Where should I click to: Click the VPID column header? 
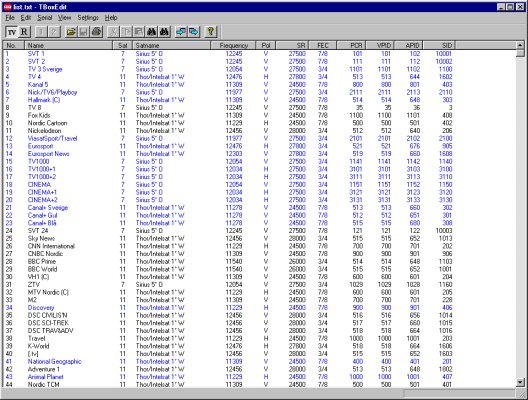pyautogui.click(x=380, y=45)
